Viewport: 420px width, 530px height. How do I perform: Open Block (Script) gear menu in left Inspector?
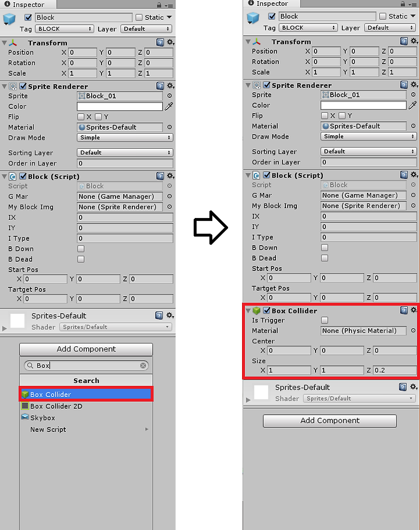point(170,176)
